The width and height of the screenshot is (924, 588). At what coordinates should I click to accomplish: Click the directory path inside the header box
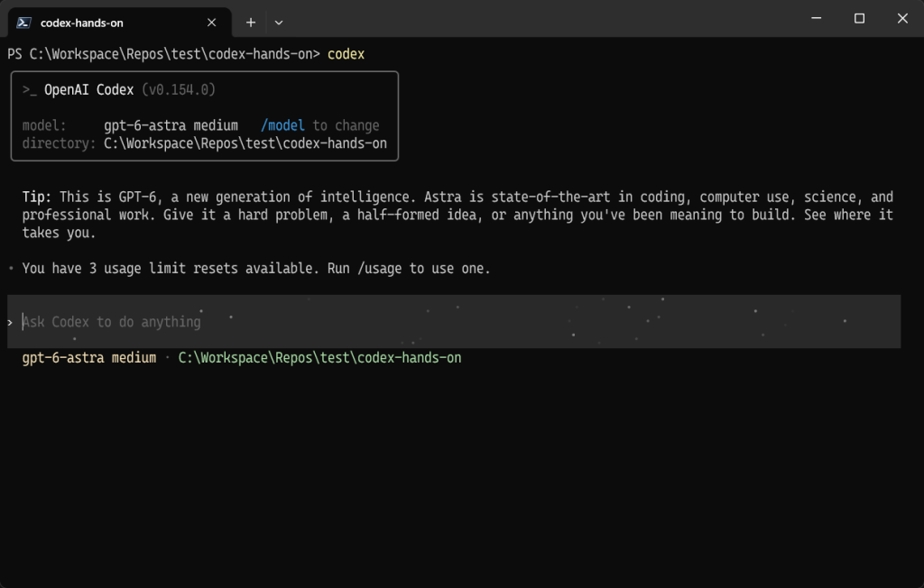tap(245, 143)
